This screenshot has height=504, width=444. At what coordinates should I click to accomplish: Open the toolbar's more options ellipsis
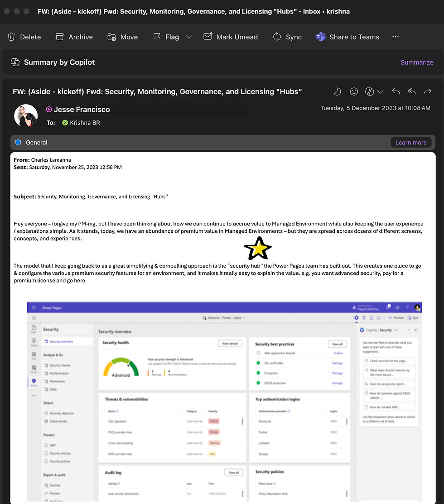coord(396,37)
